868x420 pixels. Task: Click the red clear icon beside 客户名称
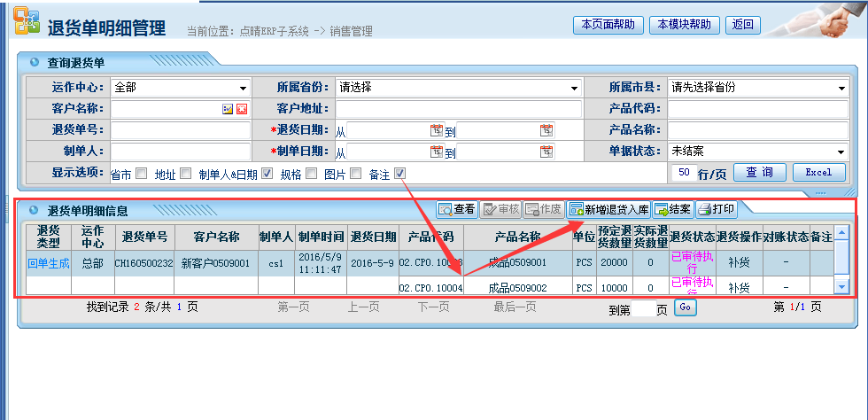[241, 109]
